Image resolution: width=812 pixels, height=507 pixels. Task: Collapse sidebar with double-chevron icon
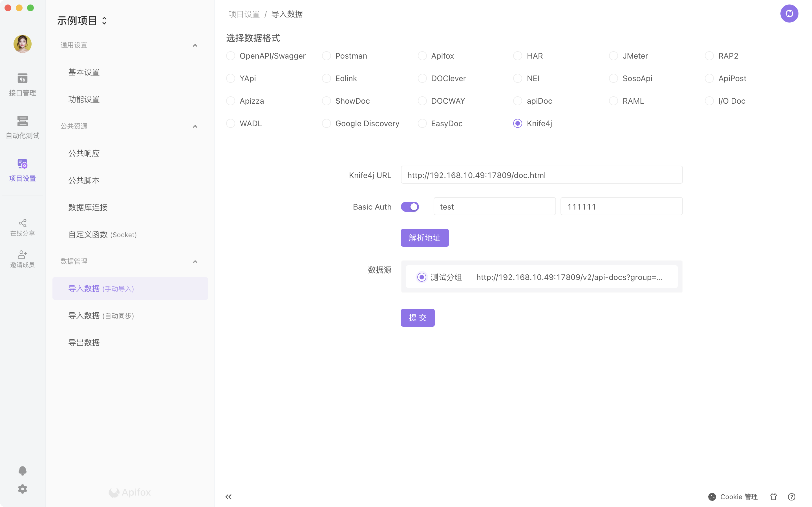pos(228,497)
